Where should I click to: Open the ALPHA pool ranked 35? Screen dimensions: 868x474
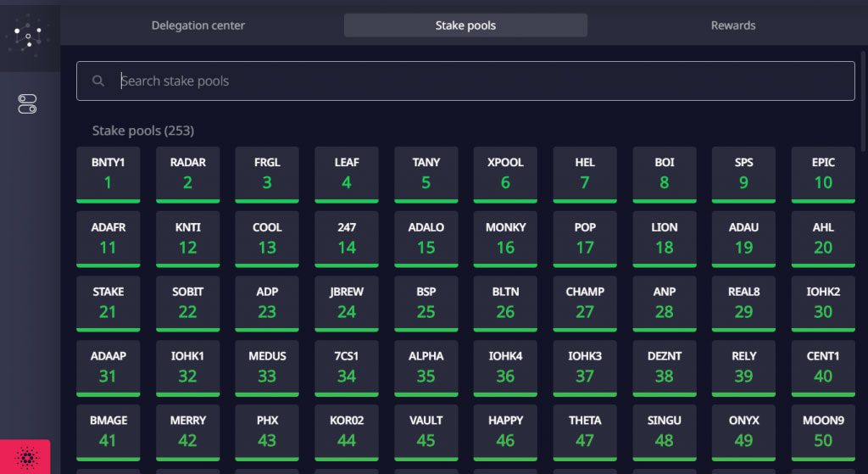coord(426,368)
